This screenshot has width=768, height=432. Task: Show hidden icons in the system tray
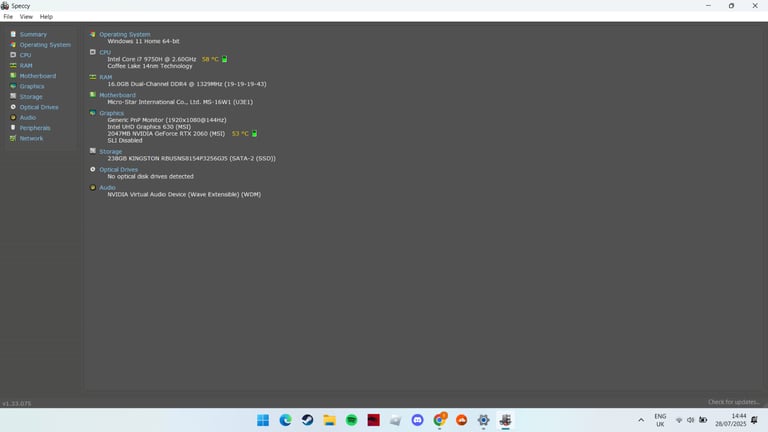[641, 420]
